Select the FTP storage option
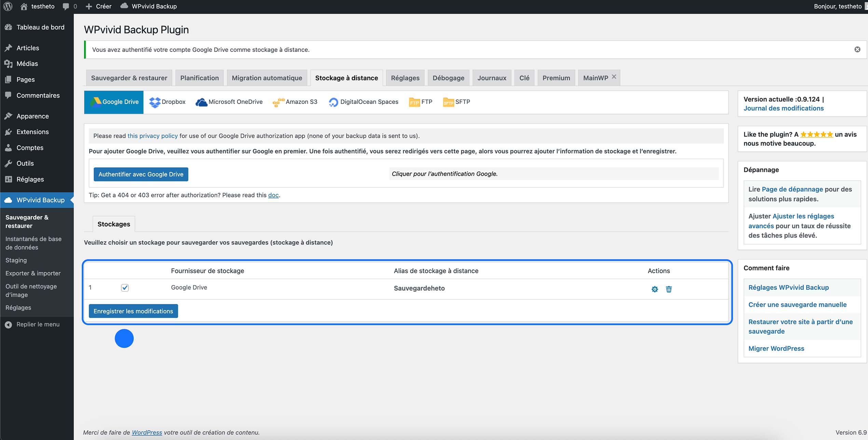 tap(421, 102)
